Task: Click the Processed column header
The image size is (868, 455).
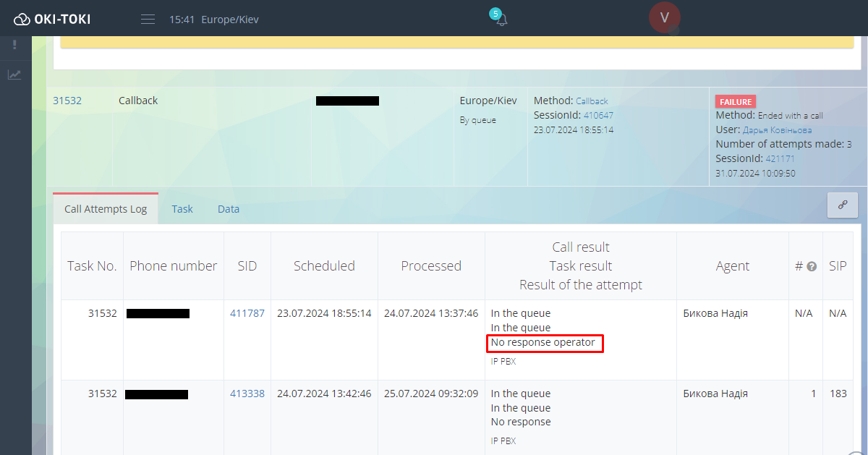Action: pos(431,266)
